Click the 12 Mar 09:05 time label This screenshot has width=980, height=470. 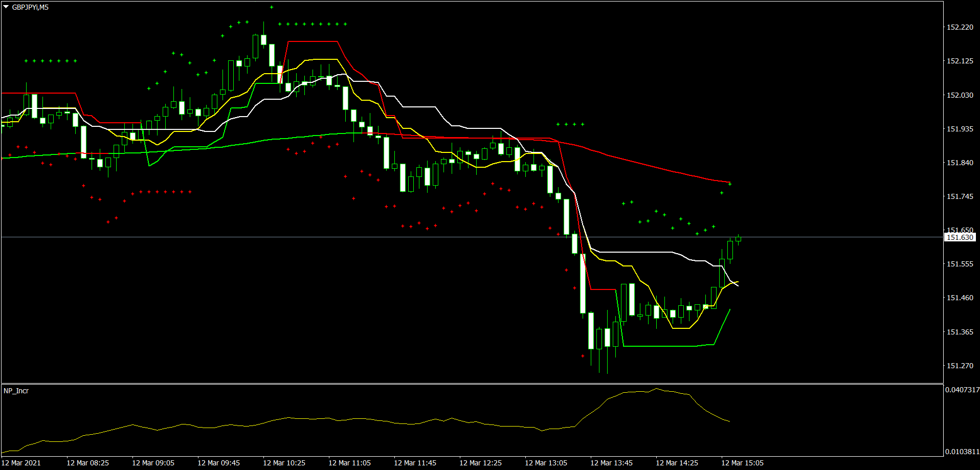pos(153,463)
